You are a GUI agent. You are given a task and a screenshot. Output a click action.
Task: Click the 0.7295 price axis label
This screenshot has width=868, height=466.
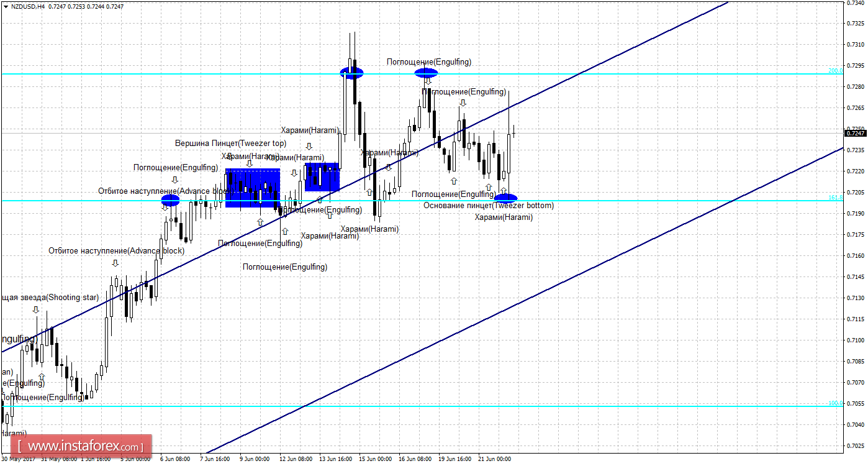[855, 66]
